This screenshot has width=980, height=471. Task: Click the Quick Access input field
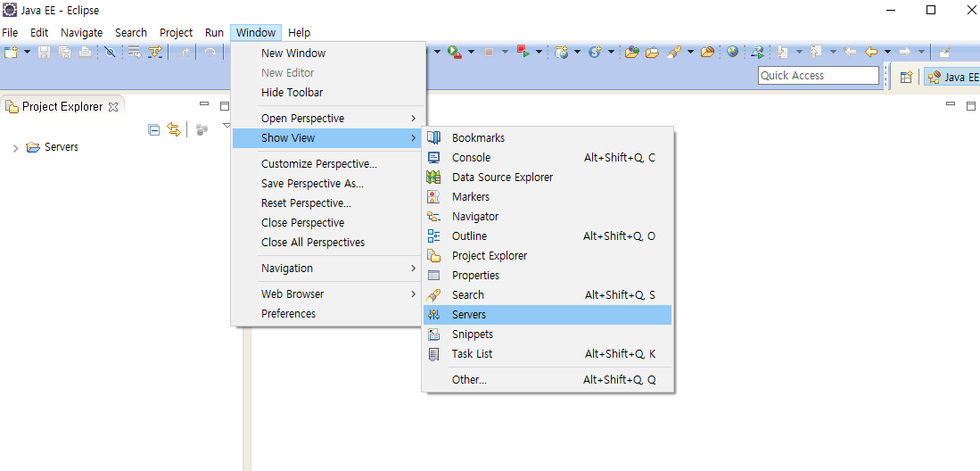[819, 76]
